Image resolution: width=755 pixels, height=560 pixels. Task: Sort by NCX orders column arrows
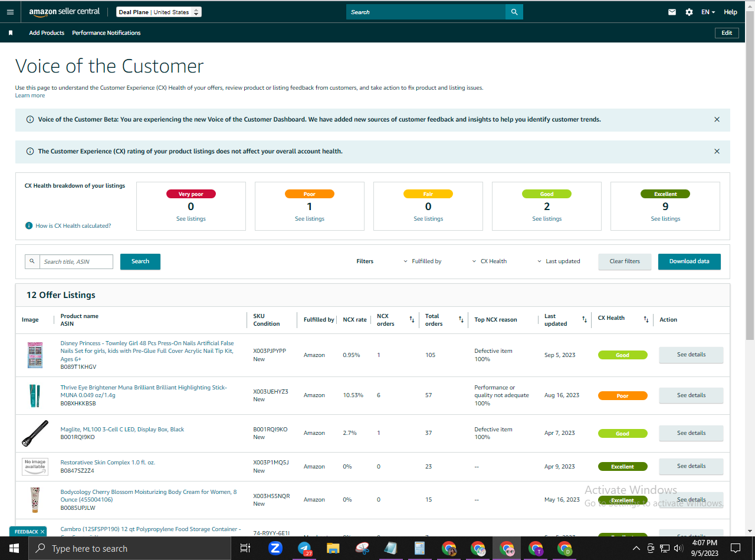coord(412,320)
